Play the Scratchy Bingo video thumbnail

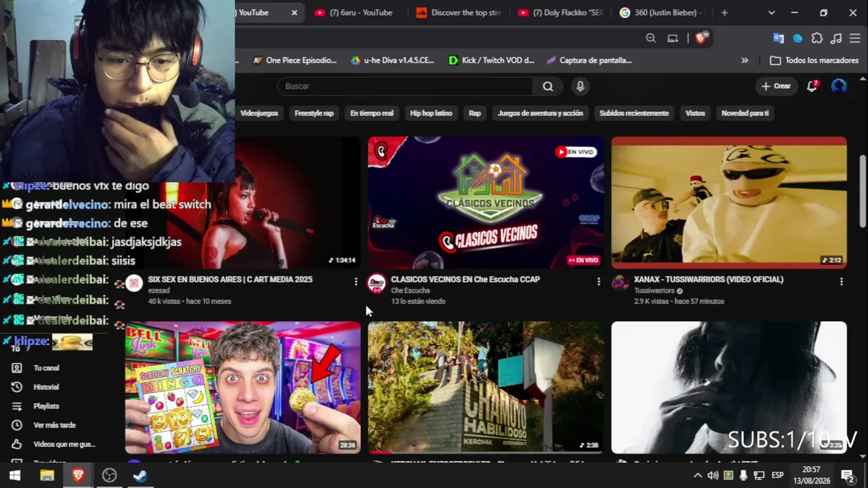(x=243, y=388)
